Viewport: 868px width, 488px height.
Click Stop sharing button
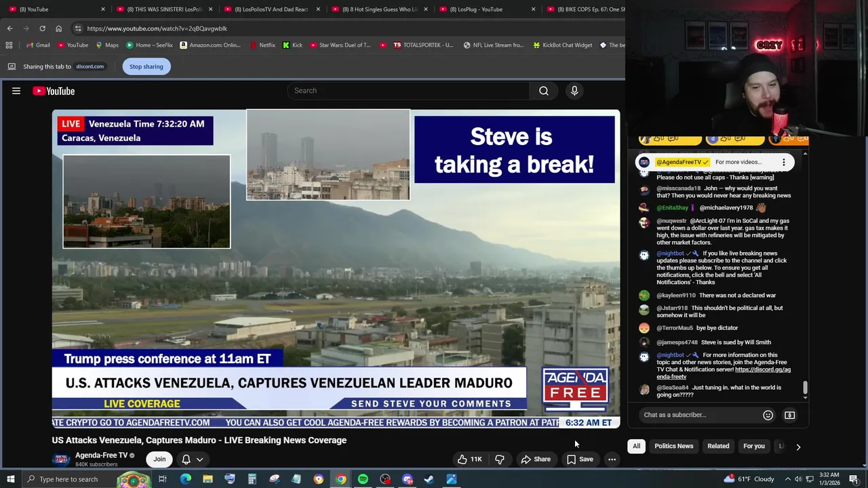pos(146,66)
